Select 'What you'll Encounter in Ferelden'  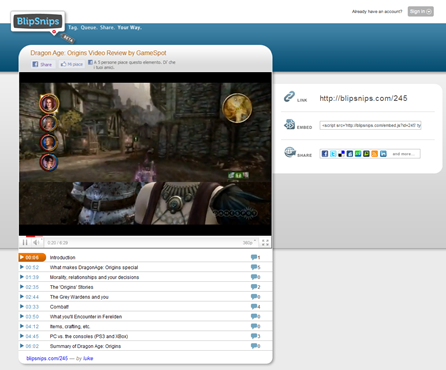(x=86, y=316)
